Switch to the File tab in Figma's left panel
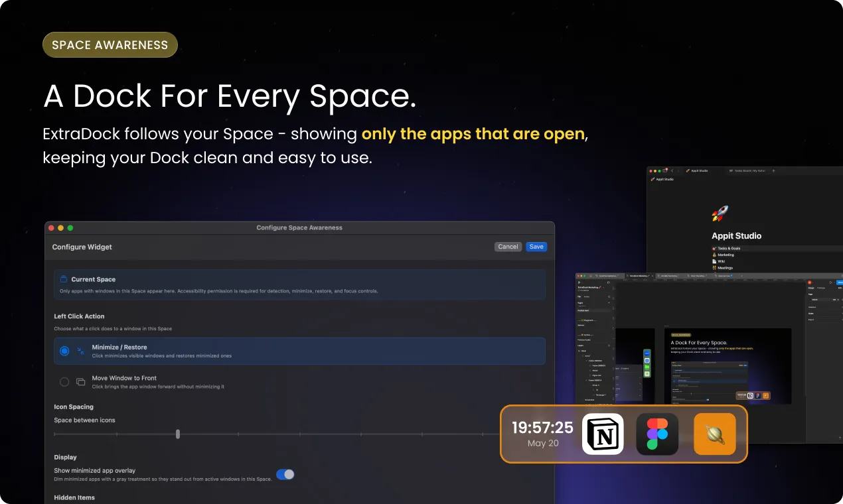843x504 pixels. tap(579, 296)
